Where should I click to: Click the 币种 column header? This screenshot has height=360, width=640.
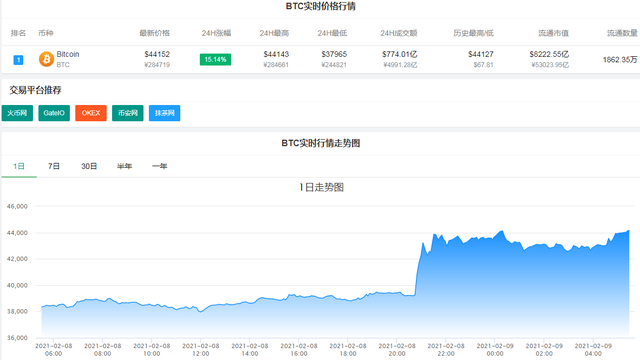46,33
